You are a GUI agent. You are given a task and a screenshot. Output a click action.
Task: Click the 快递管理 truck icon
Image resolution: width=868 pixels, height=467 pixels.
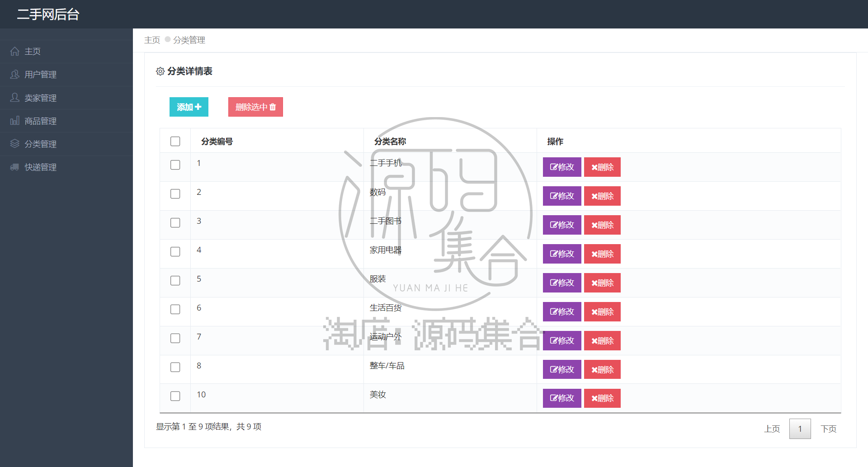click(x=15, y=167)
